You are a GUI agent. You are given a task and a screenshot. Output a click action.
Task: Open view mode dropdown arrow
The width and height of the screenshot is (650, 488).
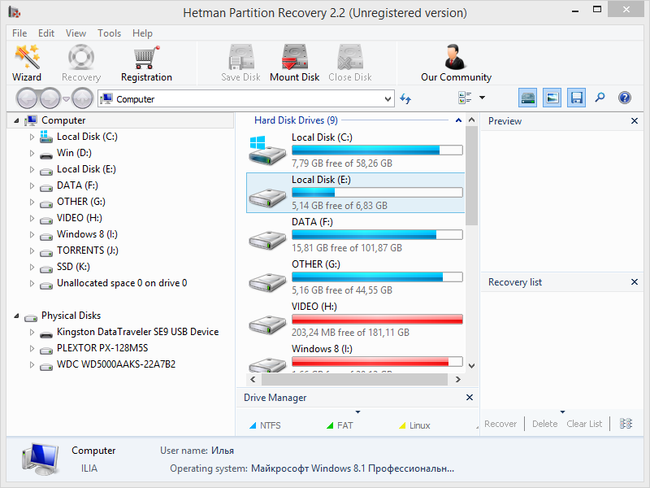pyautogui.click(x=482, y=98)
